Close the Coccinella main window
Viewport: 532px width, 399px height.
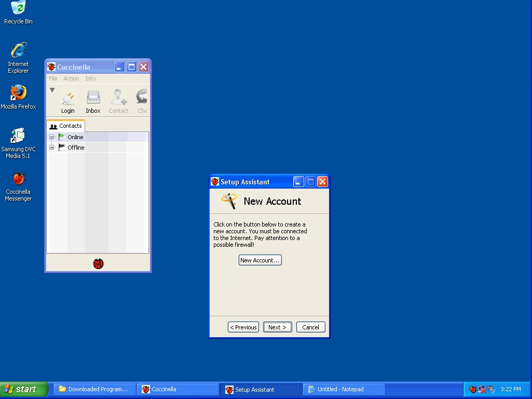144,66
